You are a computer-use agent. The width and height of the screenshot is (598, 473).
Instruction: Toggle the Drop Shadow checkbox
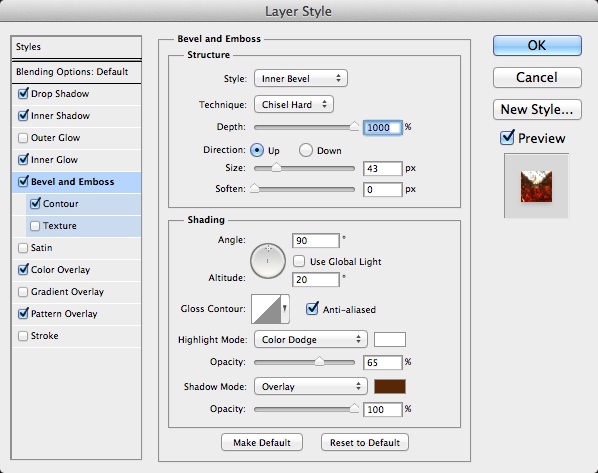[x=23, y=93]
